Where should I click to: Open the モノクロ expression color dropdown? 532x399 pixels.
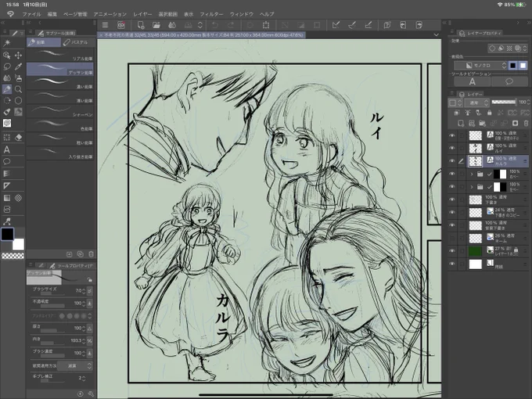(x=481, y=65)
